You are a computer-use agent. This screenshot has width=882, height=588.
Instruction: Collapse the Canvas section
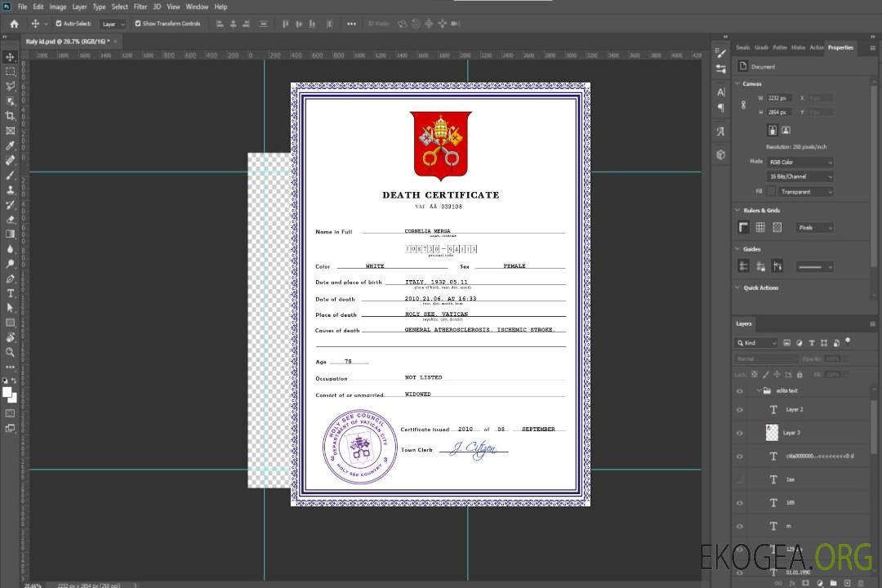[x=737, y=83]
